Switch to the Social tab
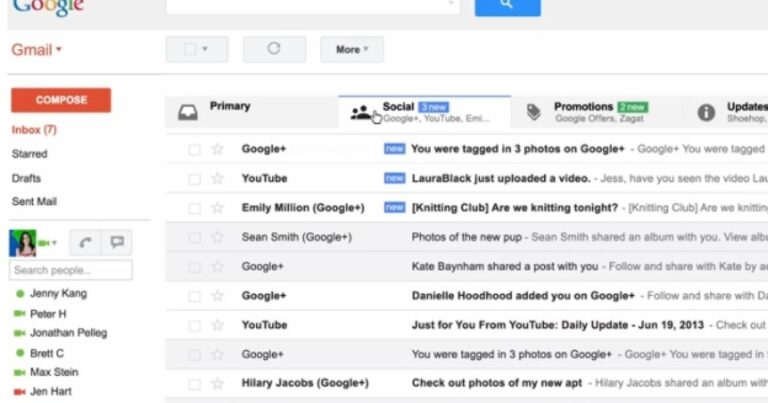This screenshot has width=768, height=403. [x=424, y=112]
